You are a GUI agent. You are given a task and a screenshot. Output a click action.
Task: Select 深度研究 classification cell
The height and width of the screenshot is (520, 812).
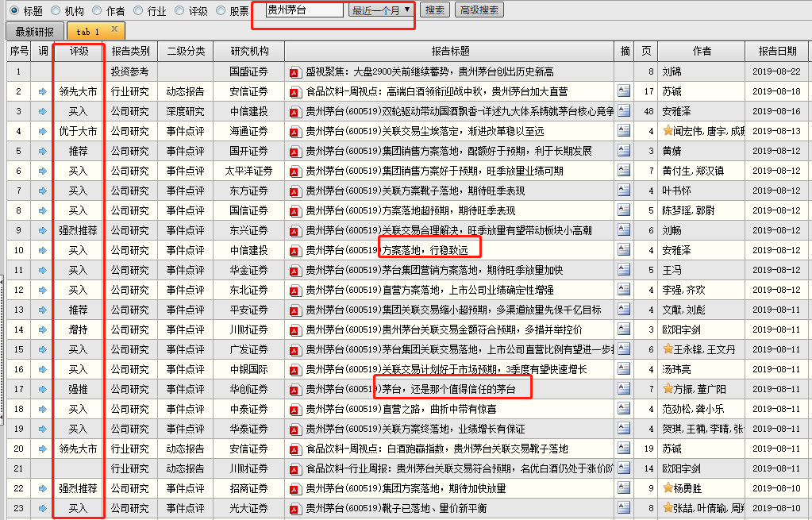(186, 112)
